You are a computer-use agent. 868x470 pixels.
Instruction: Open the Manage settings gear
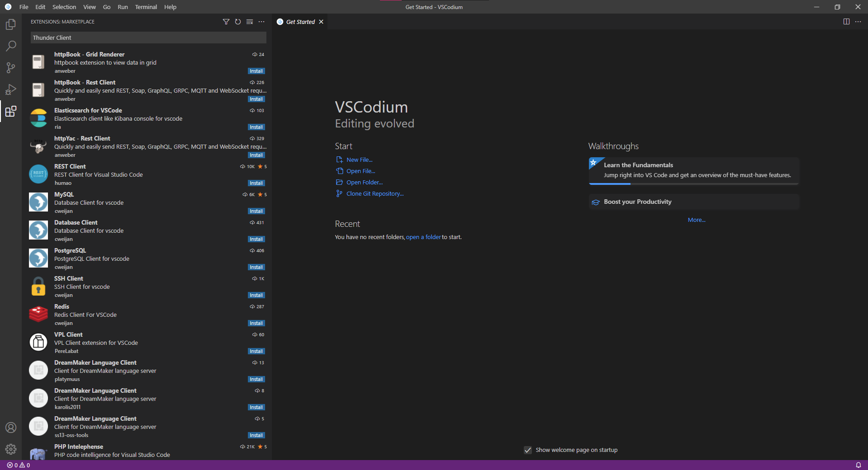point(11,449)
